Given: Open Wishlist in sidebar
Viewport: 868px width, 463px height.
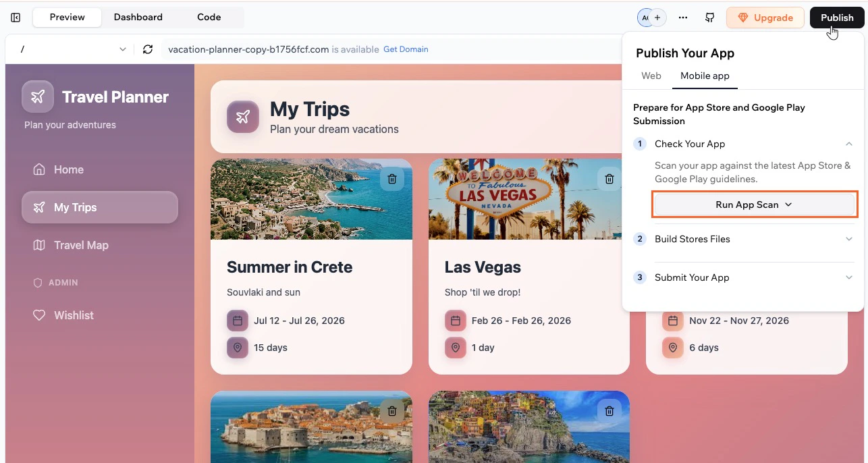Looking at the screenshot, I should pyautogui.click(x=100, y=315).
